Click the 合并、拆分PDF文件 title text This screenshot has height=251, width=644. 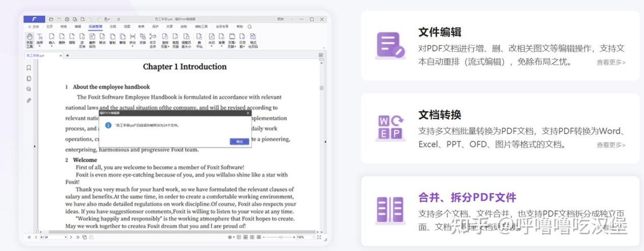467,197
